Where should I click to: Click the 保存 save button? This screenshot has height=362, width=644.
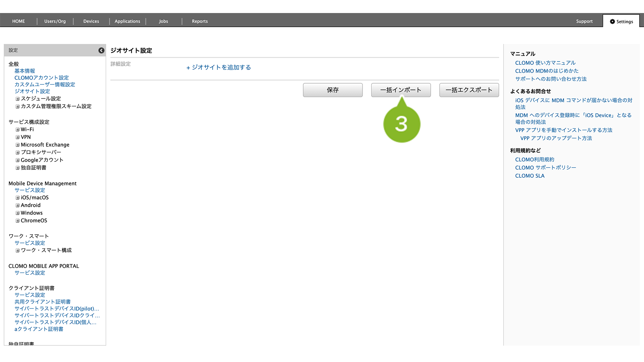(333, 90)
